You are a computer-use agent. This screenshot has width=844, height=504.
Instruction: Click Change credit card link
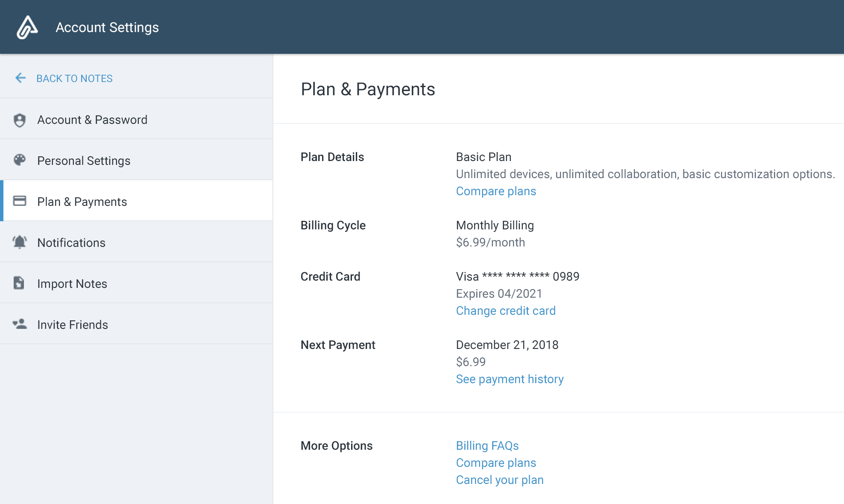(x=506, y=311)
